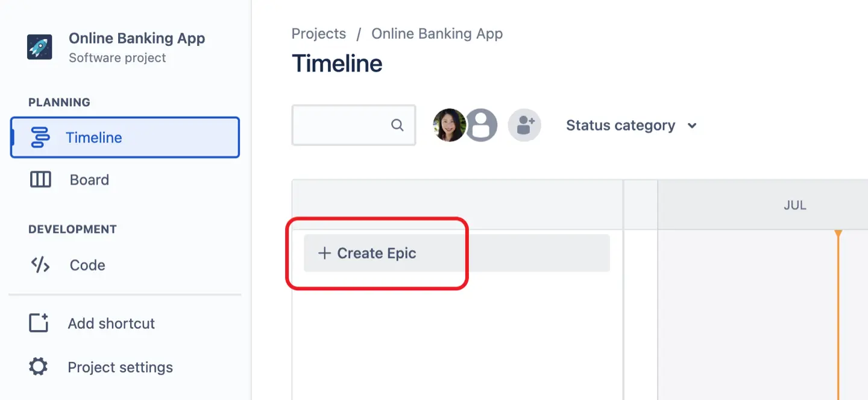Click the Create Epic button
Screen dimensions: 868x400
(x=367, y=253)
